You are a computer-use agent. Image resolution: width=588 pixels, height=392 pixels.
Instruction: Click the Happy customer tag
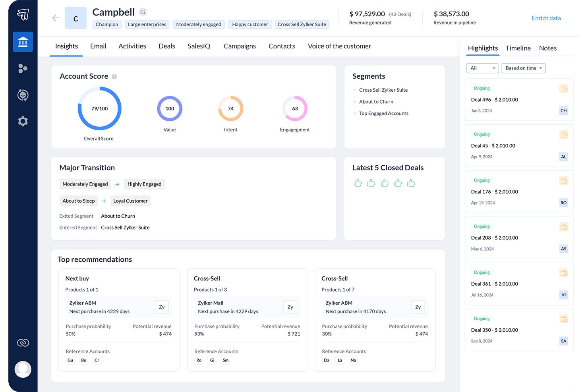point(250,25)
